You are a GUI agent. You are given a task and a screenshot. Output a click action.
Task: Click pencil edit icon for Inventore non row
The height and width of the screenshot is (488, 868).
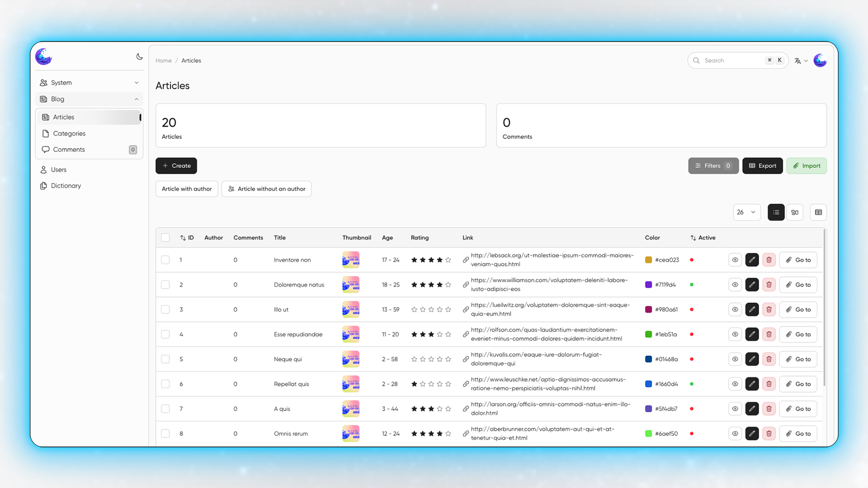(x=752, y=260)
